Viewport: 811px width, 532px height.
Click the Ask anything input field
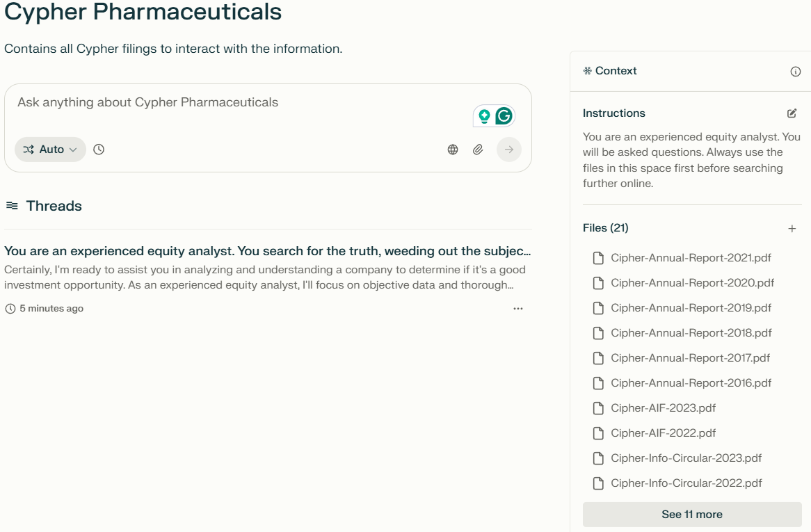(209, 102)
